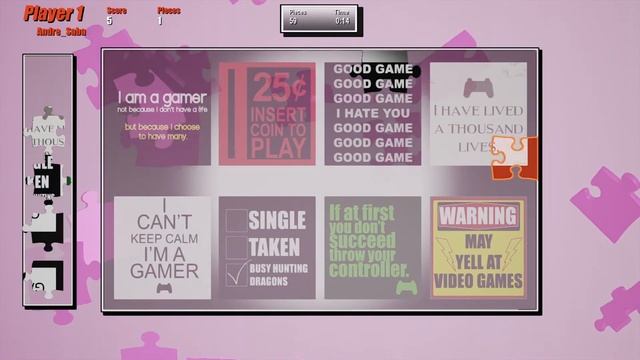Click the 'I can't keep calm' poster
This screenshot has height=360, width=640.
(162, 248)
